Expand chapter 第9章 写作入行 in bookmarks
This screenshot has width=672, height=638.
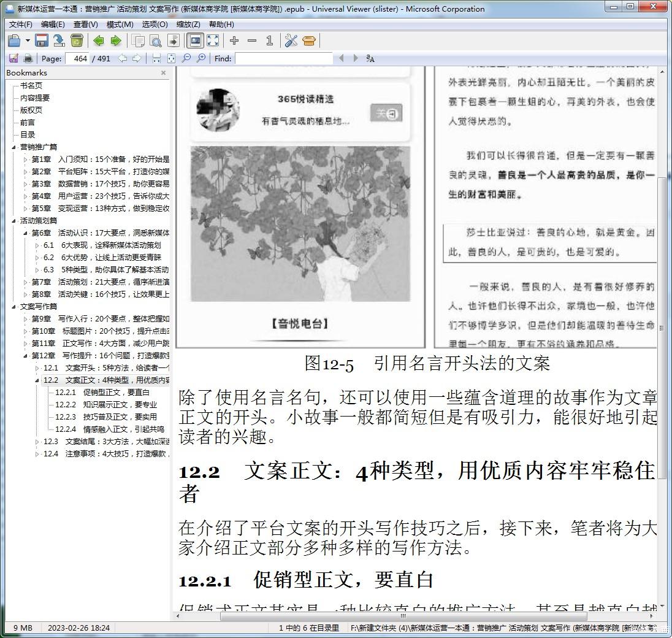click(26, 319)
